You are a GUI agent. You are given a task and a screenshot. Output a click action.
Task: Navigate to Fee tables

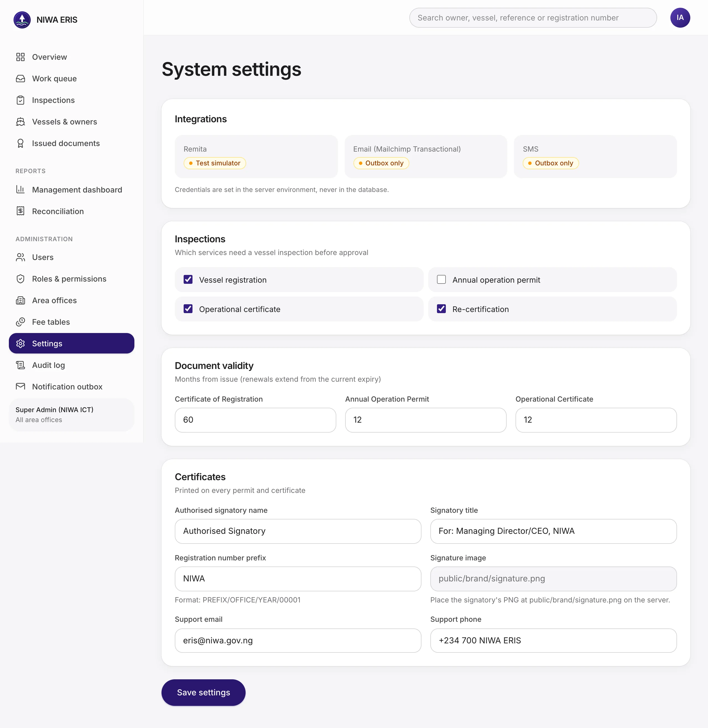click(71, 322)
